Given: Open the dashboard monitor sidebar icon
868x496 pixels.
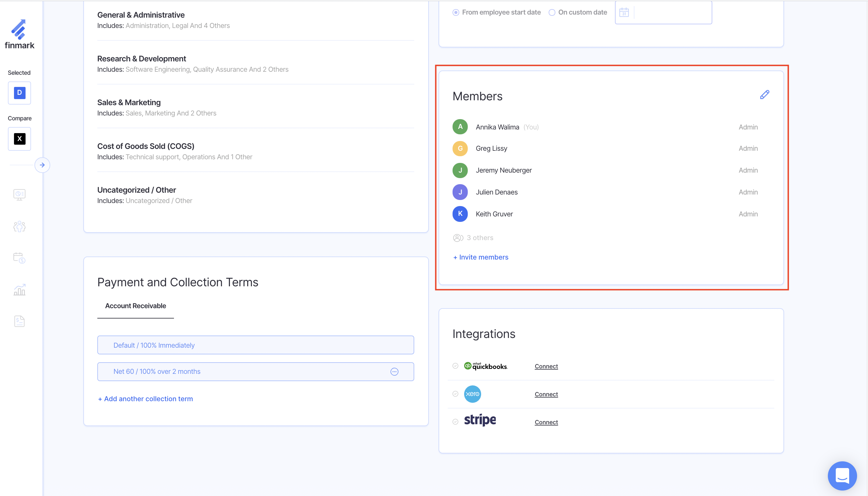Looking at the screenshot, I should 19,195.
